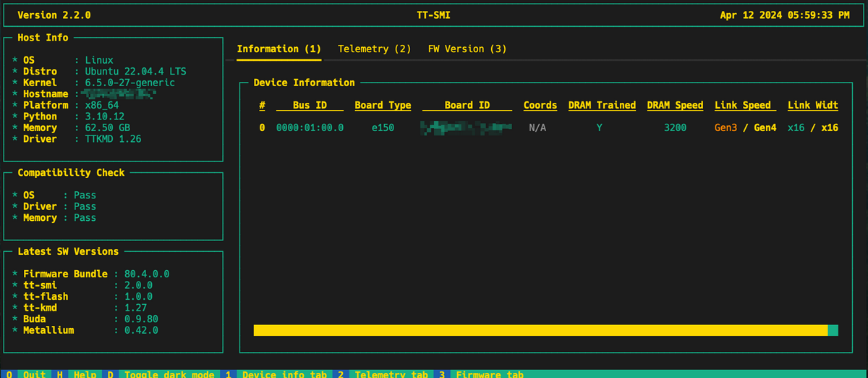The height and width of the screenshot is (378, 868).
Task: Click the OS value Linux in Host Info
Action: click(x=99, y=60)
